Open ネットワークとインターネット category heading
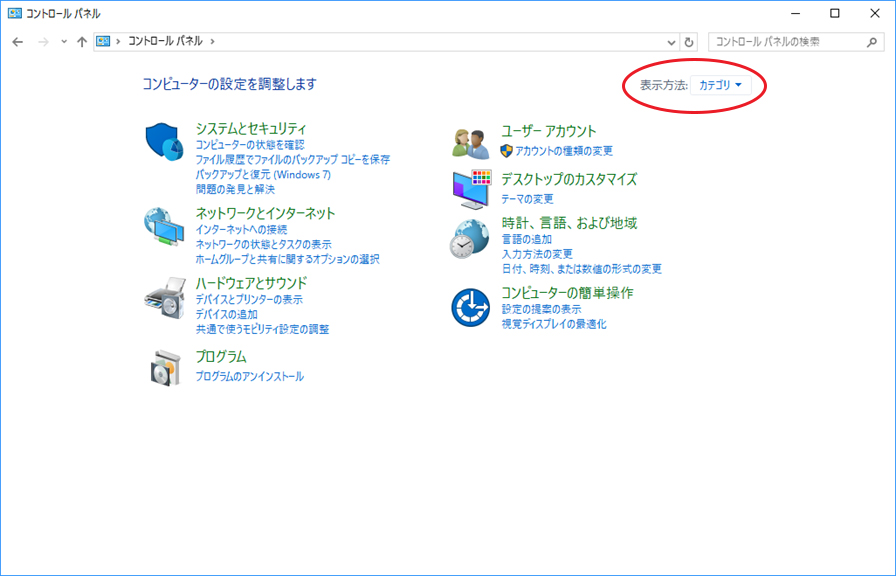This screenshot has width=896, height=576. (265, 213)
